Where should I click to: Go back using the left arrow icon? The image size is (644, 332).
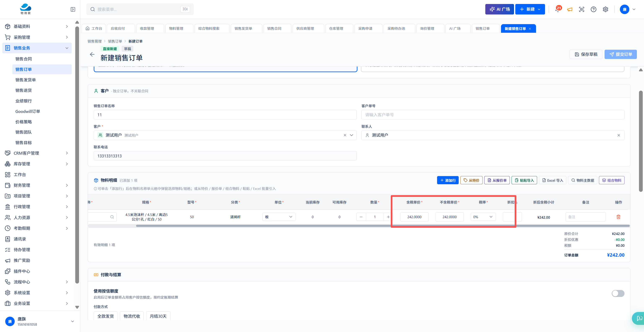point(92,54)
